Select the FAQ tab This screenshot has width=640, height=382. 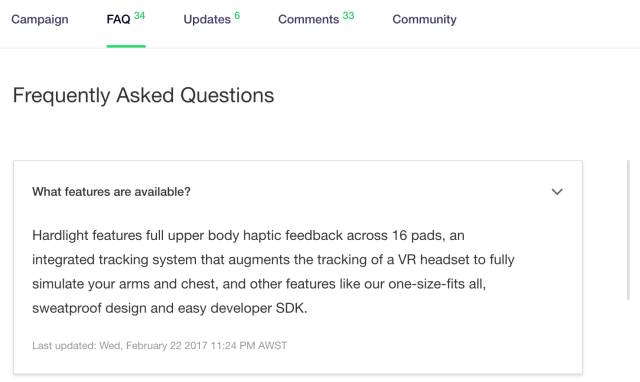pos(118,19)
